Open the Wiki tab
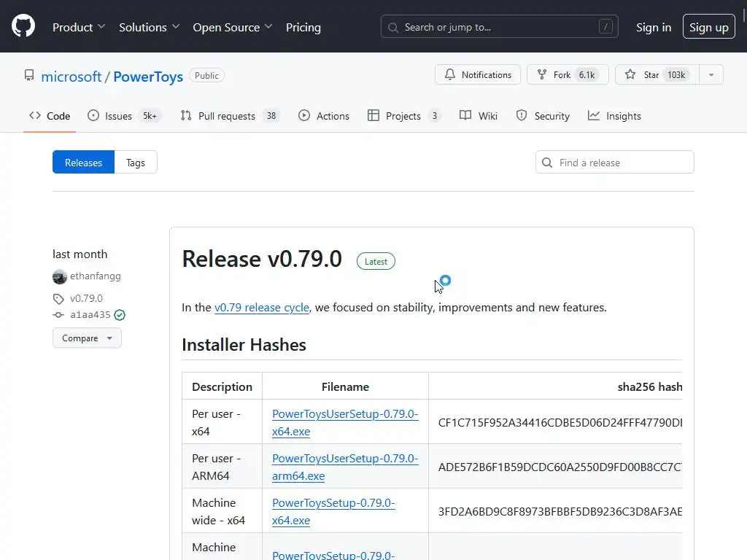Image resolution: width=747 pixels, height=560 pixels. coord(479,116)
